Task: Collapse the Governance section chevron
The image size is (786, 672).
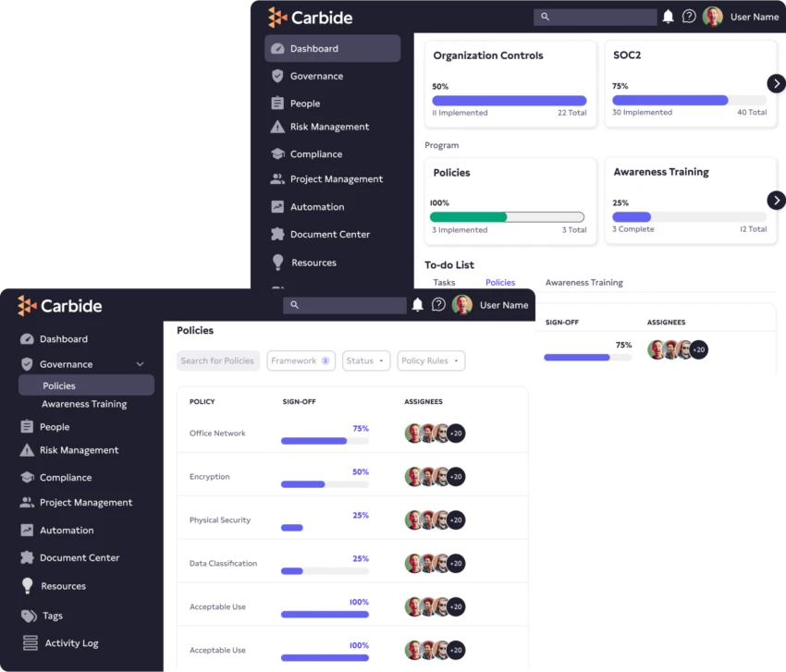Action: (x=141, y=364)
